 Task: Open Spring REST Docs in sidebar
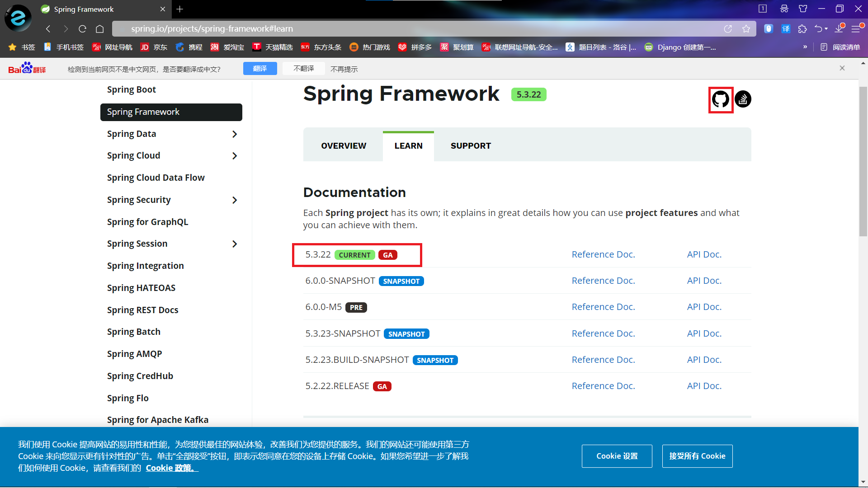(x=143, y=310)
